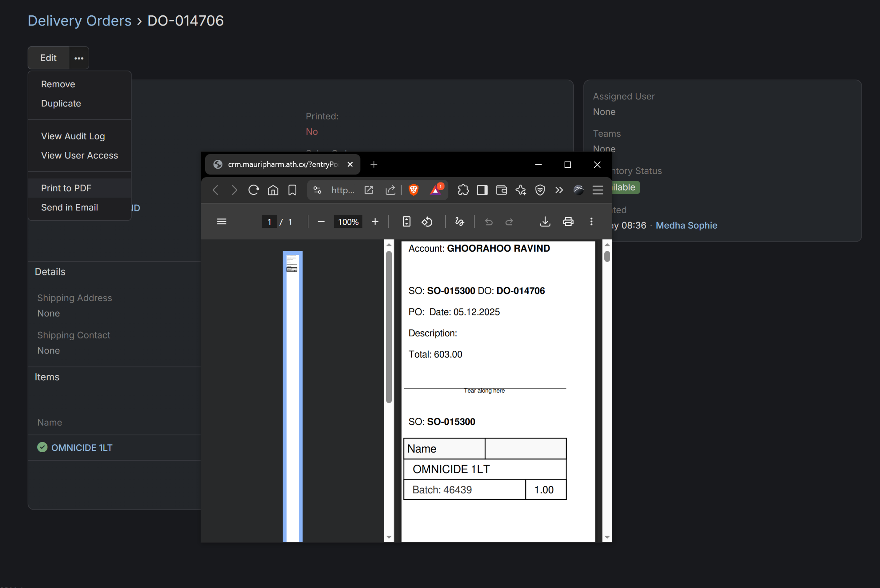The height and width of the screenshot is (588, 880).
Task: Download the PDF file
Action: point(545,222)
